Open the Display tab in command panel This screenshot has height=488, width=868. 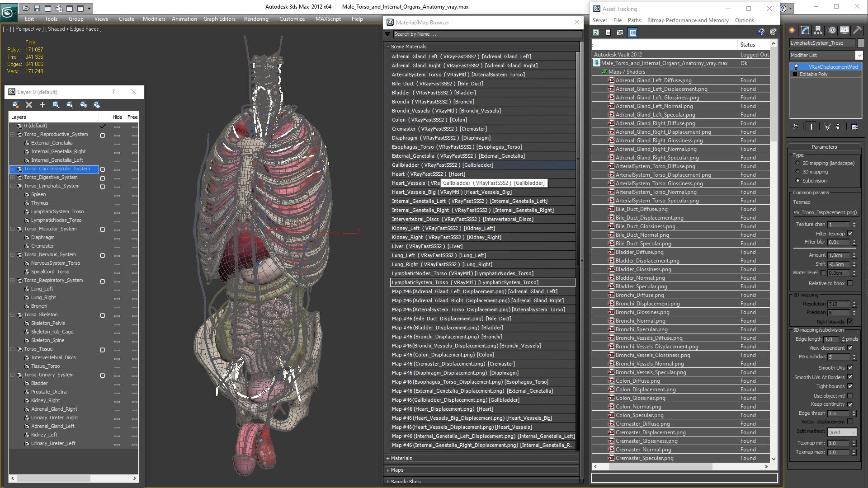tap(844, 30)
